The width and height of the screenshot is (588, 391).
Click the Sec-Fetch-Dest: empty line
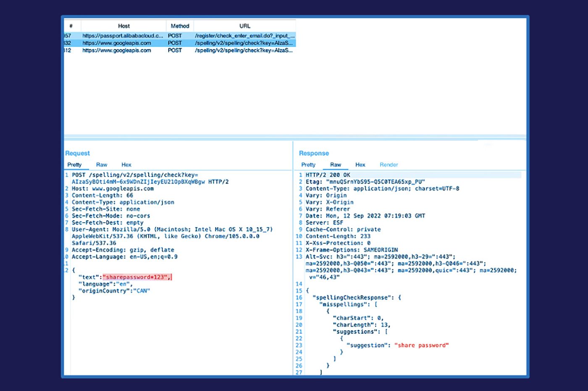[x=108, y=223]
